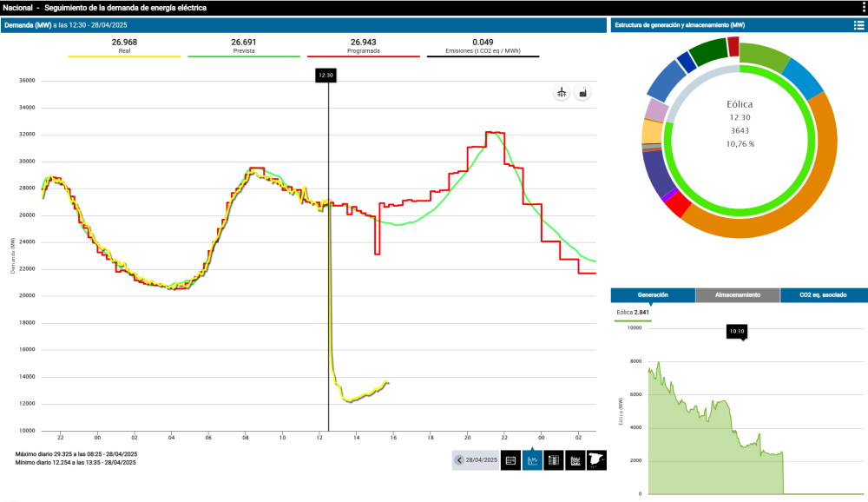The image size is (868, 502).
Task: Open the three-dot menu in top bar
Action: pyautogui.click(x=861, y=8)
